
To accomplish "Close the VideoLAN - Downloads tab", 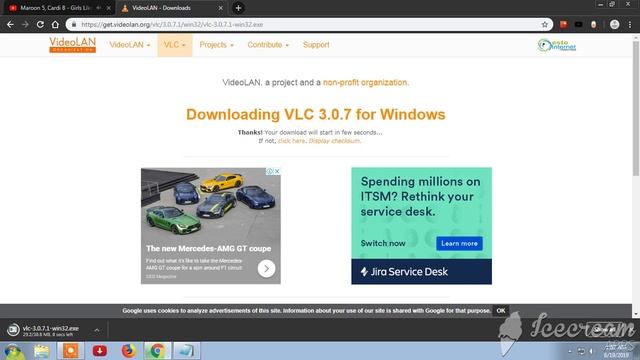I will click(220, 8).
